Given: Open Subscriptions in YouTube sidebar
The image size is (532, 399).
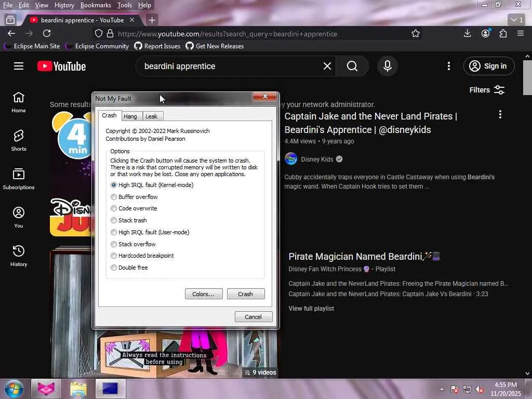Looking at the screenshot, I should click(x=19, y=179).
